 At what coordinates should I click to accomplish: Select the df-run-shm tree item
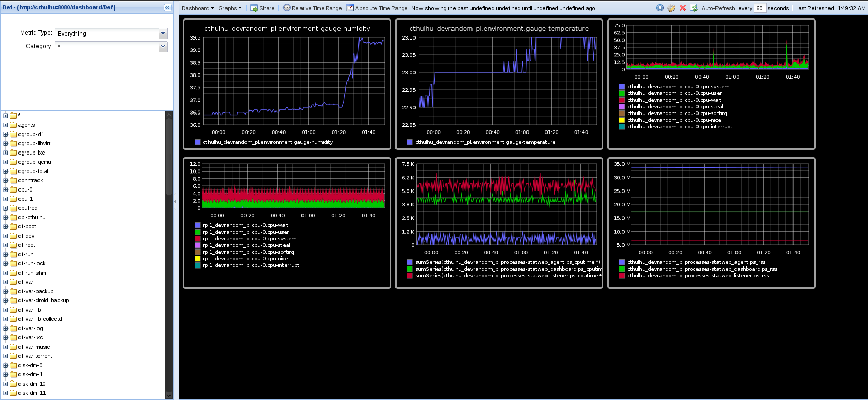32,273
